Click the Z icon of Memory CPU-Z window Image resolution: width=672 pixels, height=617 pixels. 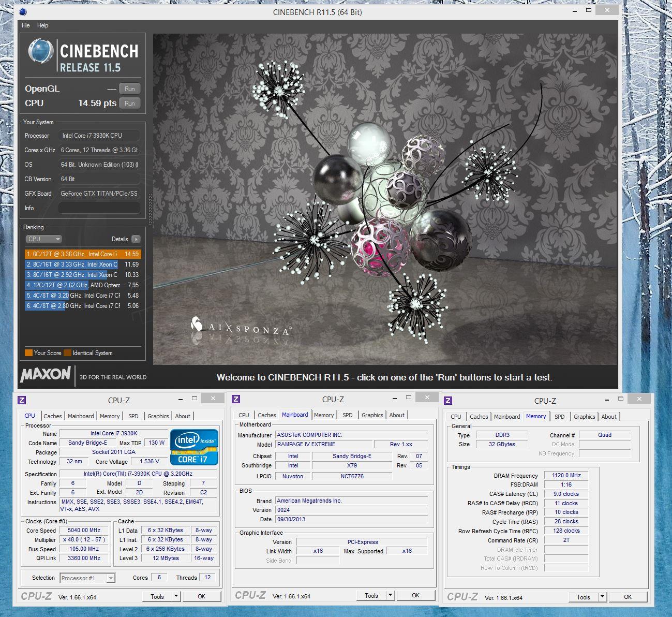point(448,400)
